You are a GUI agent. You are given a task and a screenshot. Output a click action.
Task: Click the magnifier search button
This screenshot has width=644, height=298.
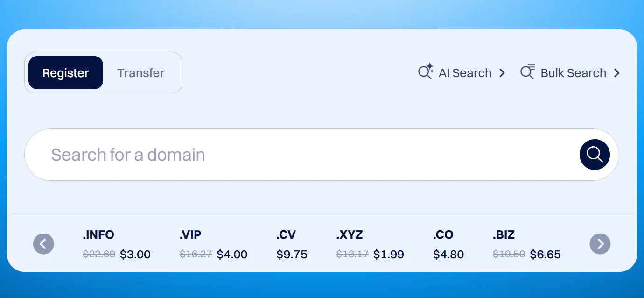pos(595,155)
